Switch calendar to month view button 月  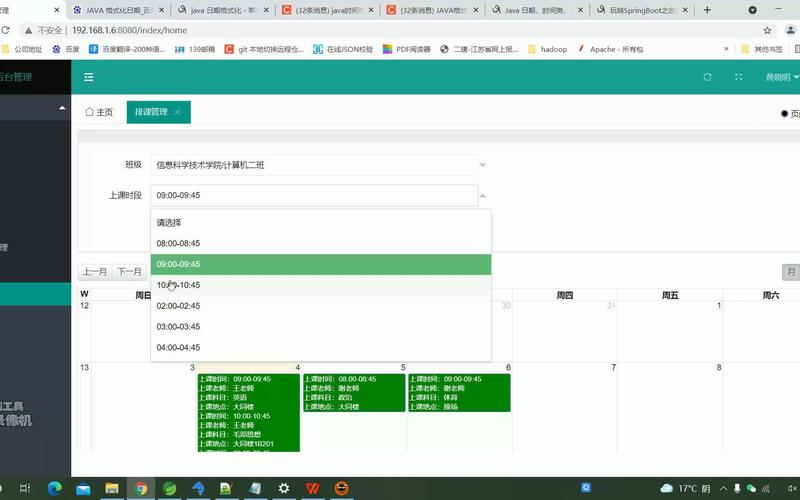click(791, 271)
